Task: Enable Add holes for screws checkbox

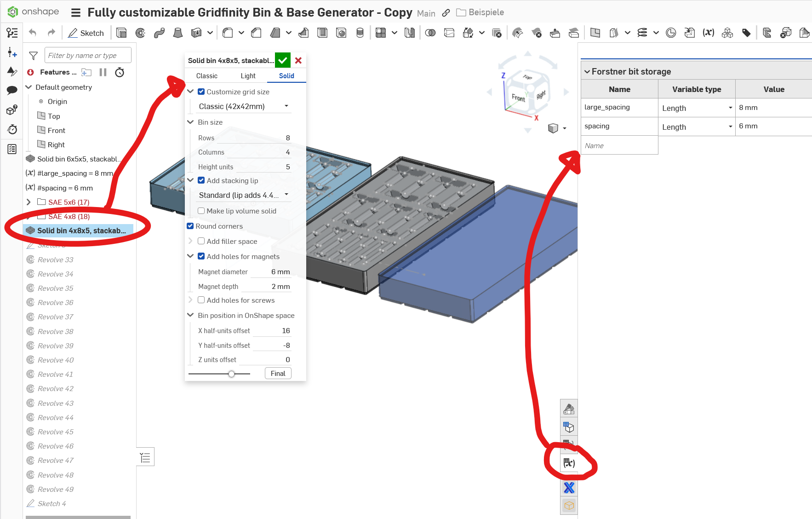Action: [x=201, y=300]
